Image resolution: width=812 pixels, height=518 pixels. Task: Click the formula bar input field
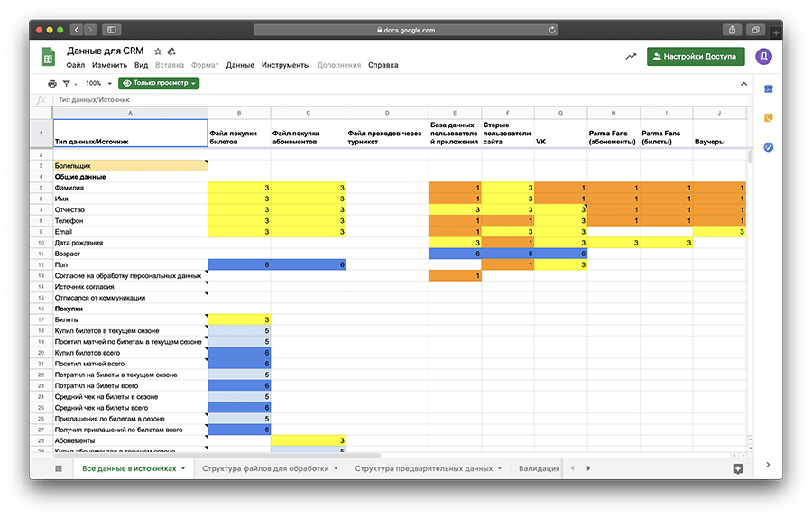coord(361,100)
